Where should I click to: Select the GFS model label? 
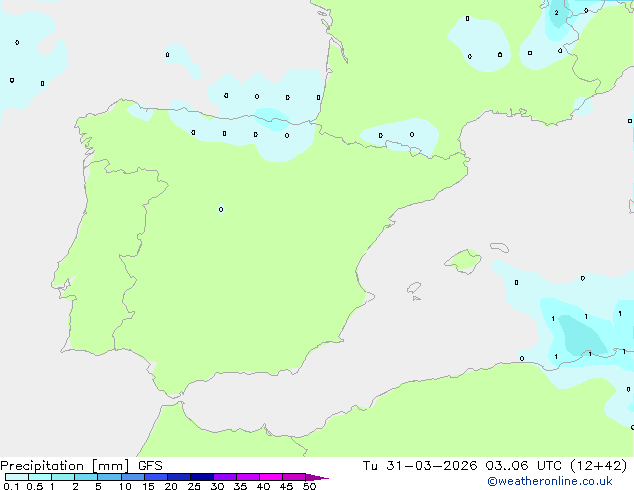click(150, 465)
